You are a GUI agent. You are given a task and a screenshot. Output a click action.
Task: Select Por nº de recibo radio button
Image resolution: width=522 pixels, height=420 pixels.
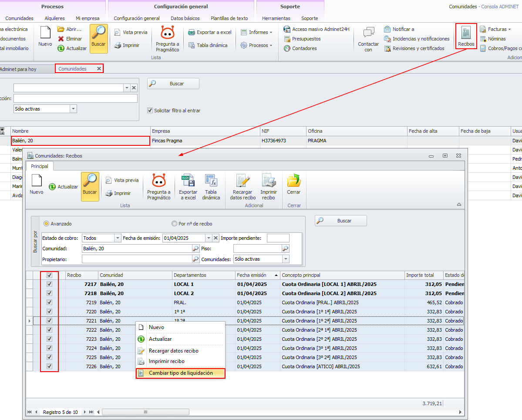[174, 224]
